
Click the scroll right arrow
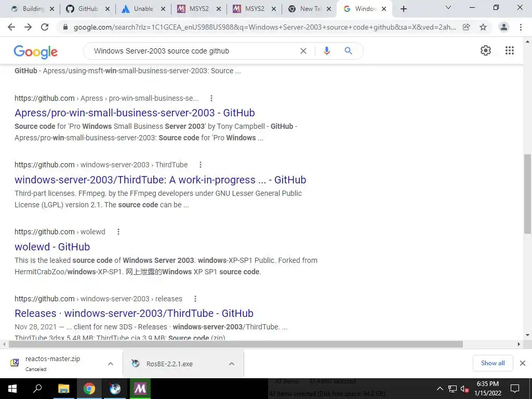[518, 344]
